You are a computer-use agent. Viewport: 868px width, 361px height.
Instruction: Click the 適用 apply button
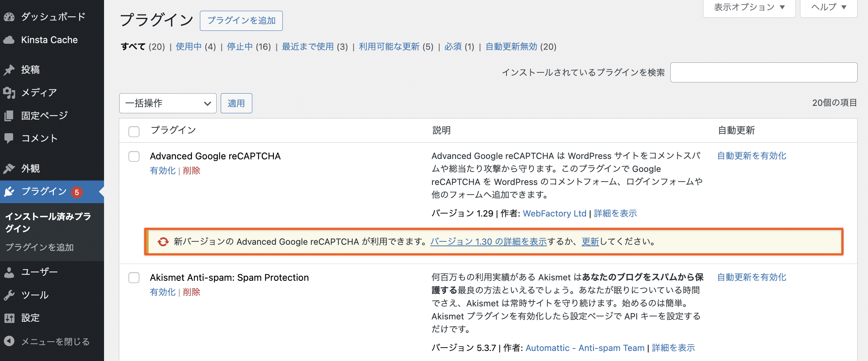[236, 103]
